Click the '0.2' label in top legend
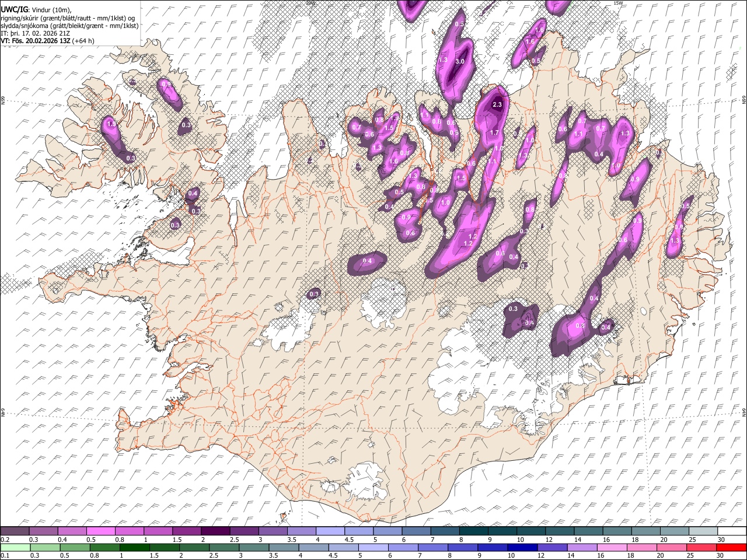Image resolution: width=747 pixels, height=560 pixels. pyautogui.click(x=5, y=539)
